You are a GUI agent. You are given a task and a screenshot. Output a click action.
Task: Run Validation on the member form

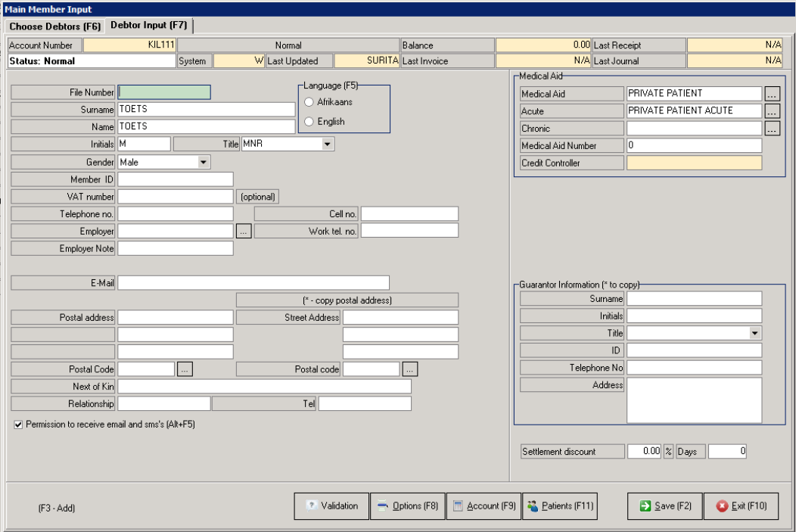click(331, 506)
